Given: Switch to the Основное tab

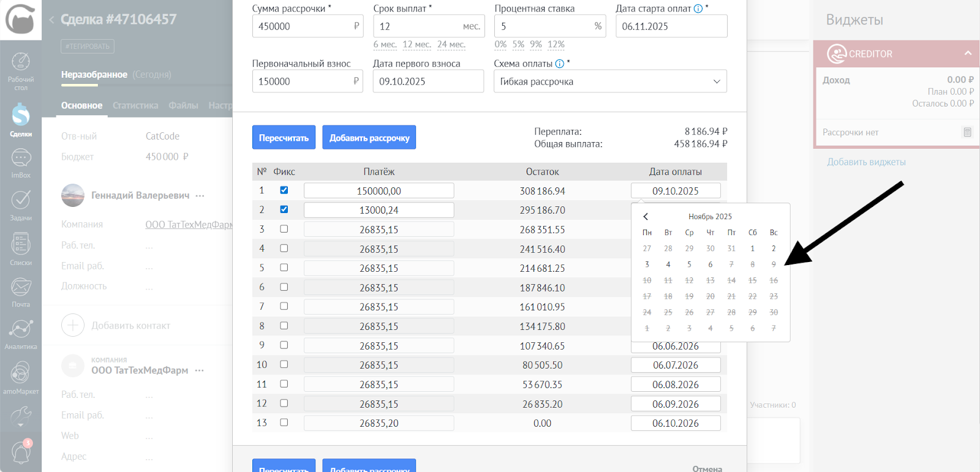Looking at the screenshot, I should pos(81,105).
